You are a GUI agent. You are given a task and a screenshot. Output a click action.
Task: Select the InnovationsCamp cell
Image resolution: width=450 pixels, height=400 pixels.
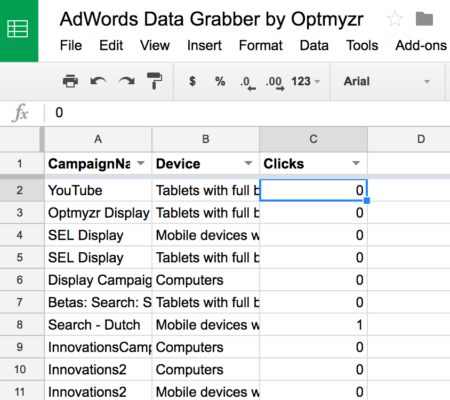[x=98, y=347]
